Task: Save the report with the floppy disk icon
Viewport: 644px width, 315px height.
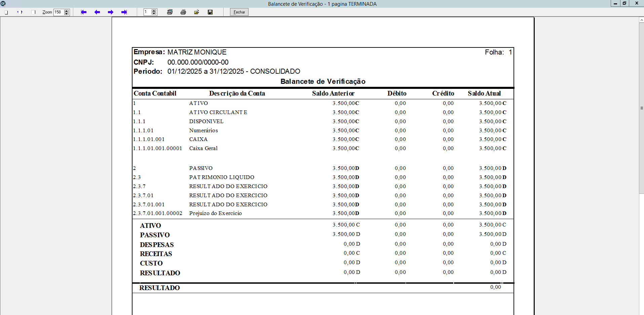Action: [210, 12]
